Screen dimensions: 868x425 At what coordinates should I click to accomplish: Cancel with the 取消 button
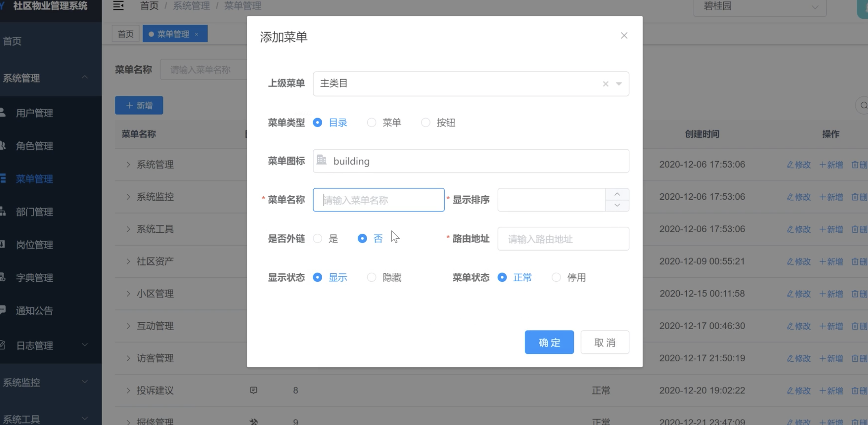pos(605,342)
